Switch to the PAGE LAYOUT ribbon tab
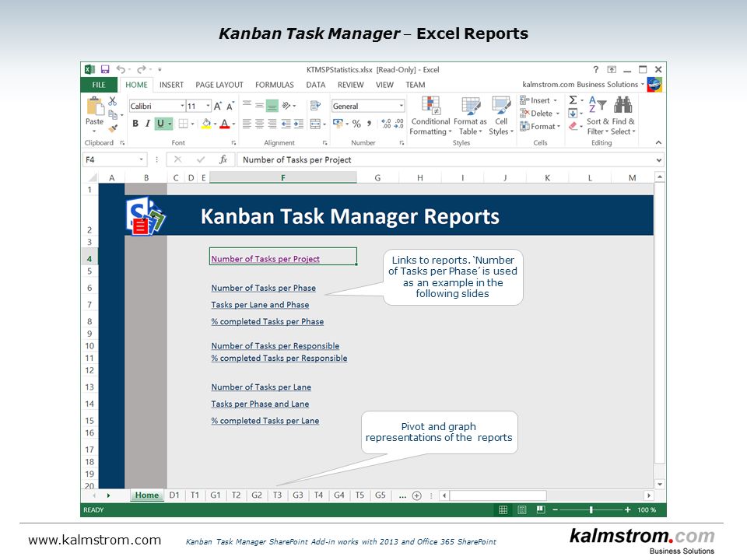The width and height of the screenshot is (747, 560). pos(219,85)
